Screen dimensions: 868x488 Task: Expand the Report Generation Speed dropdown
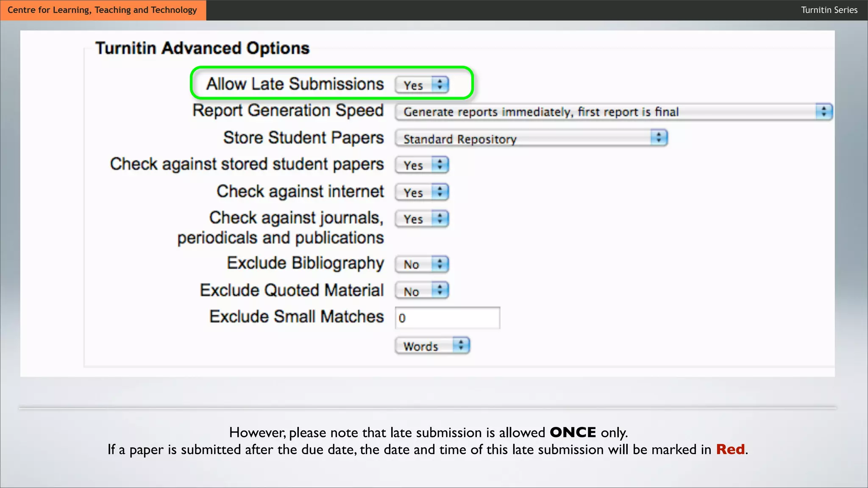click(612, 112)
